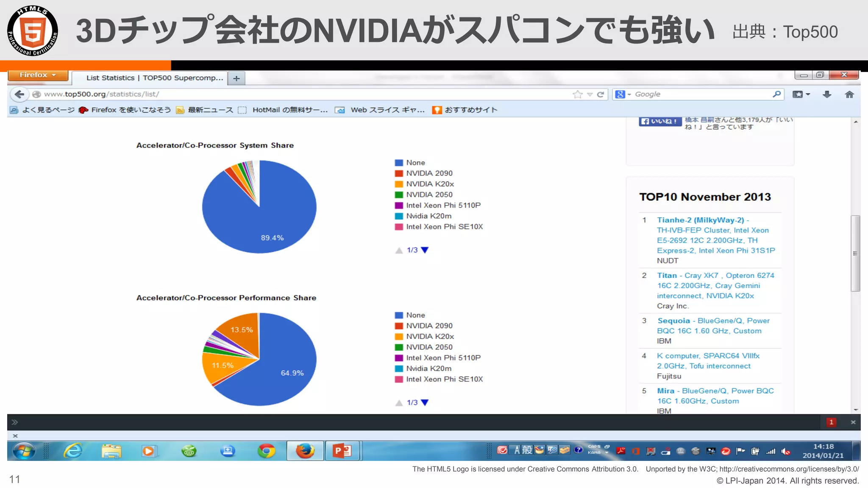Go back with the Firefox back arrow
The height and width of the screenshot is (488, 868).
coord(19,94)
